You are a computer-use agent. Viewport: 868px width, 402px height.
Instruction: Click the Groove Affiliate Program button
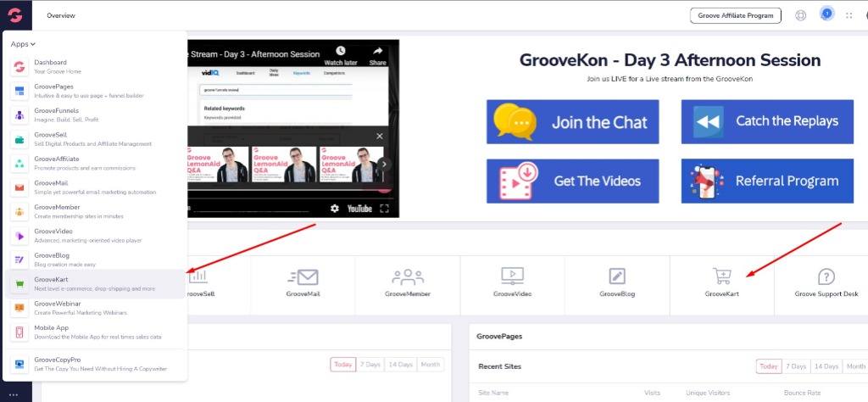(736, 15)
